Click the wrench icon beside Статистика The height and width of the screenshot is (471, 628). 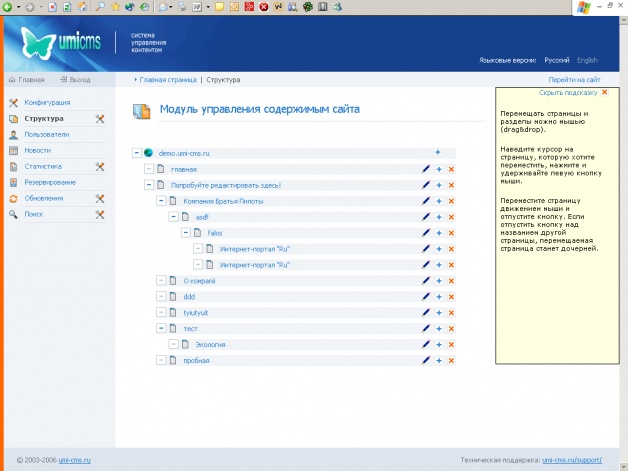coord(100,166)
